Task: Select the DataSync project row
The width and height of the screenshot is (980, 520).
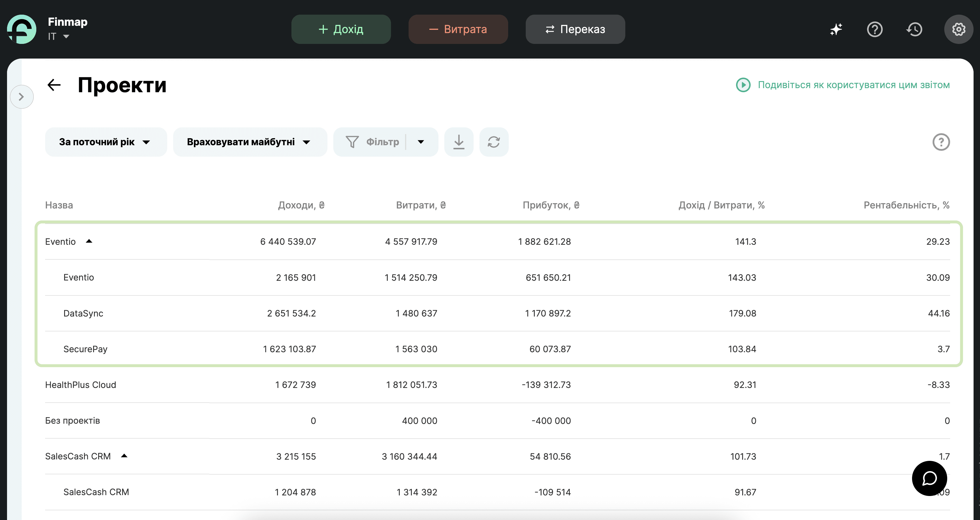Action: (x=497, y=313)
